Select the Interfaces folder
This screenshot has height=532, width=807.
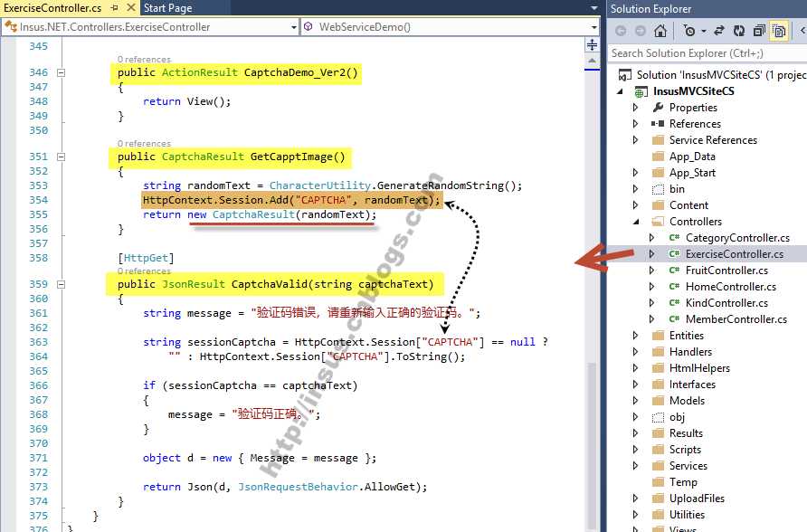click(x=692, y=385)
